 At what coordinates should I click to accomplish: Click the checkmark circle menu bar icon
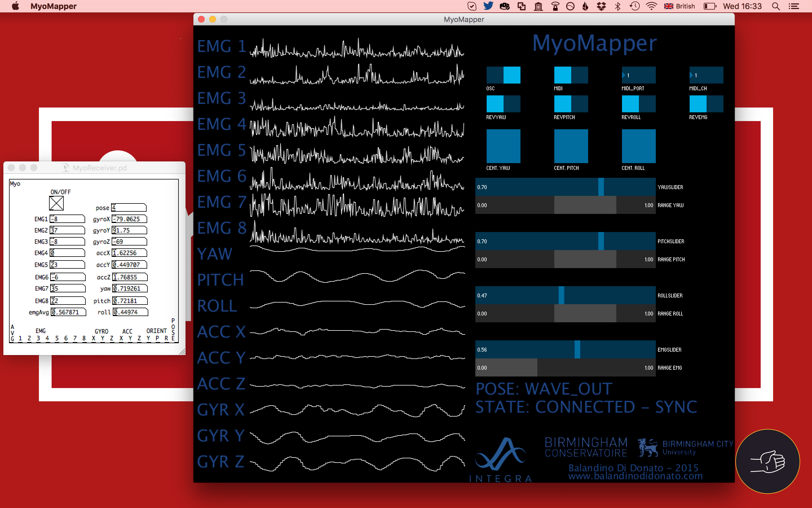[472, 6]
